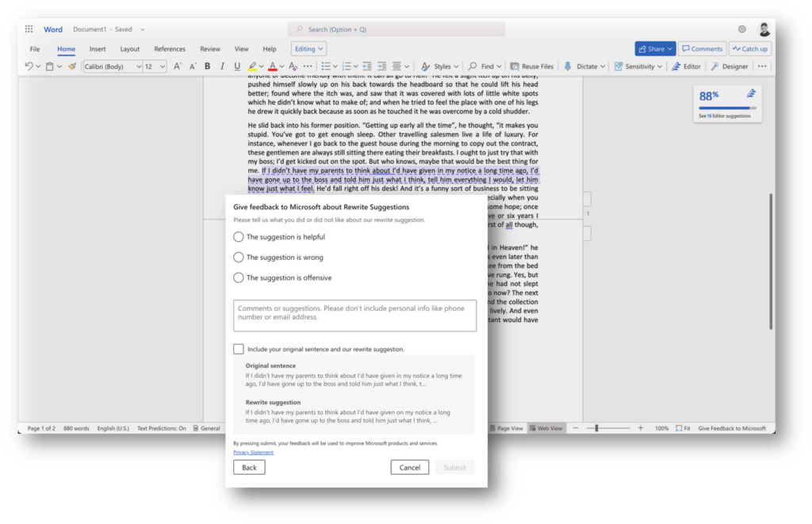Screen dimensions: 812x524
Task: Click the Underline formatting icon
Action: (x=236, y=67)
